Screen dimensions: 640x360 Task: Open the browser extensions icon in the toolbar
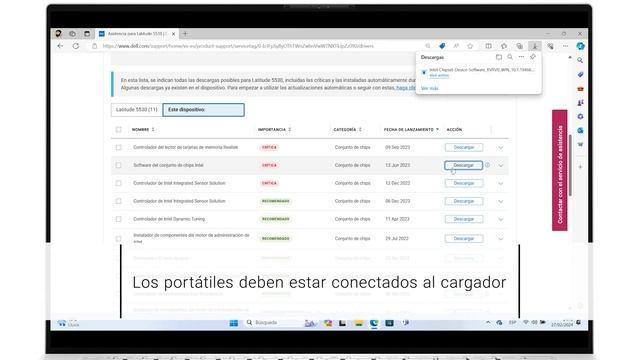coord(550,46)
